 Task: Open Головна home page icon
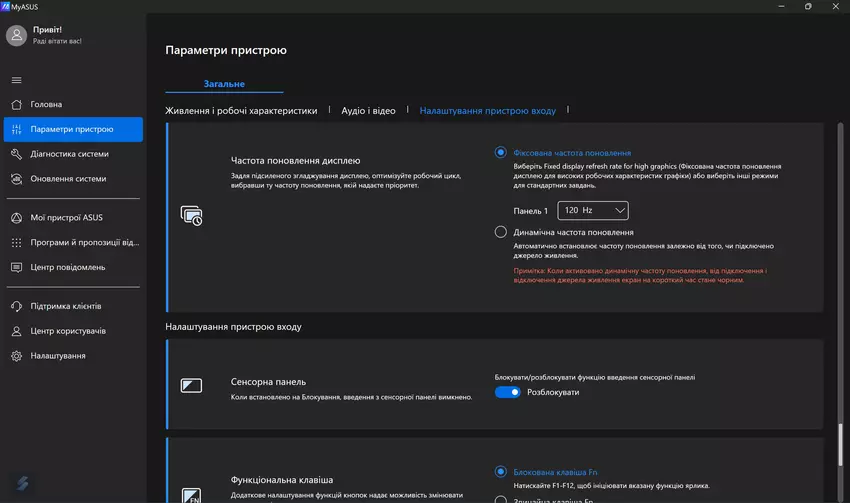pyautogui.click(x=17, y=104)
